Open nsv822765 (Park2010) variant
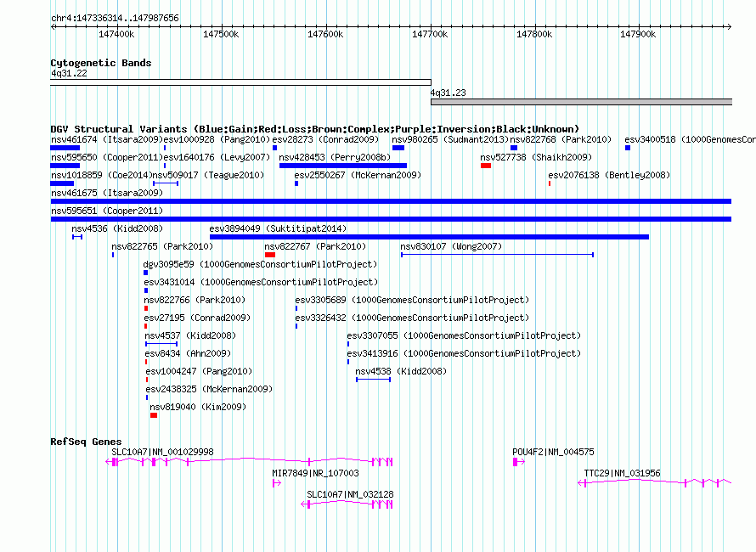The image size is (756, 552). click(x=162, y=247)
